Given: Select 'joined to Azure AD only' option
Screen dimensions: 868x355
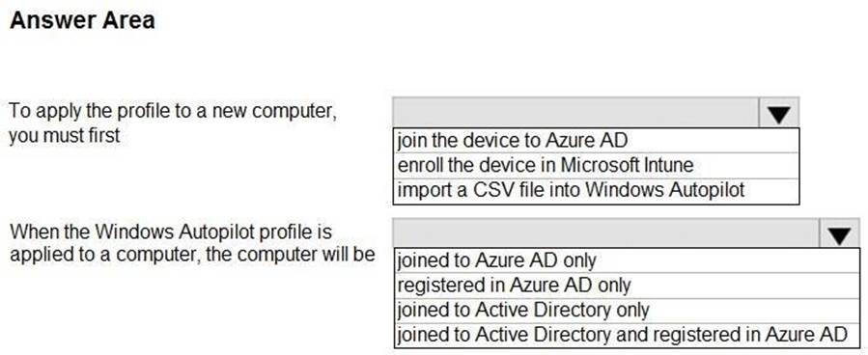Looking at the screenshot, I should click(627, 259).
